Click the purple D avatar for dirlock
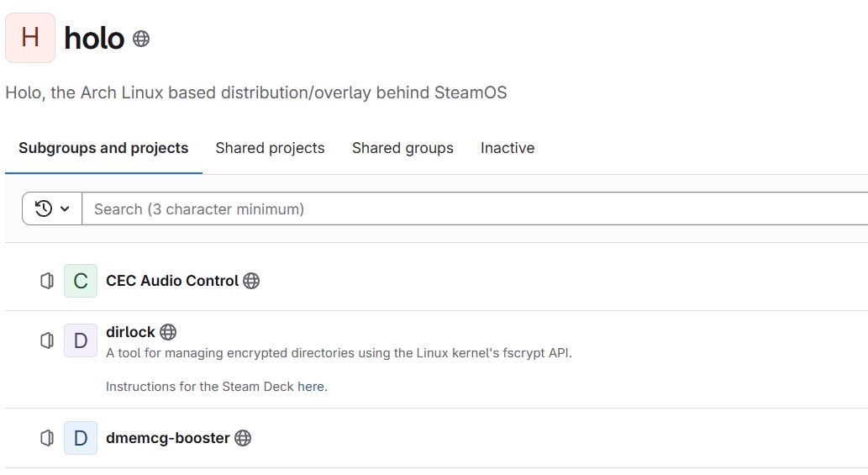This screenshot has width=868, height=475. 81,340
